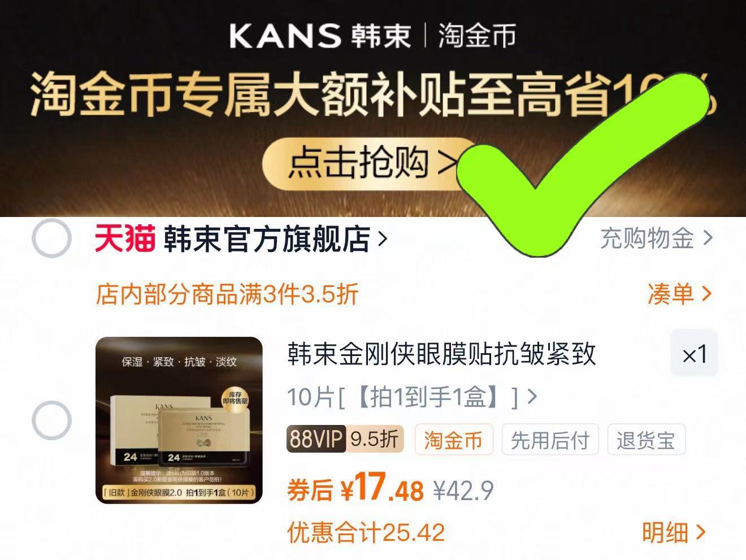This screenshot has width=746, height=560.
Task: Open the 韩束金刚侠眼膜贴抗皱紧致 product title
Action: (441, 354)
